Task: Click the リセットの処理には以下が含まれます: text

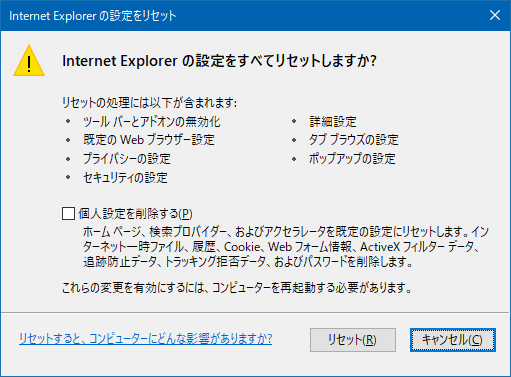Action: 149,103
